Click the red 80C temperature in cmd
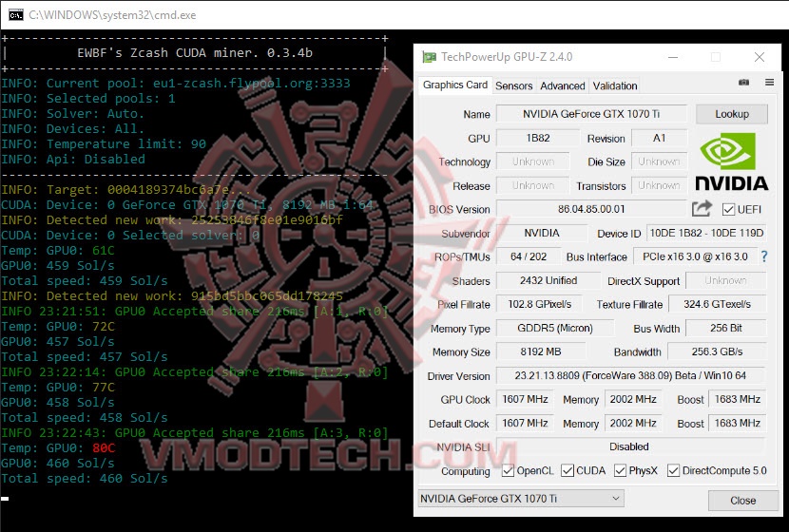Image resolution: width=789 pixels, height=532 pixels. coord(104,448)
